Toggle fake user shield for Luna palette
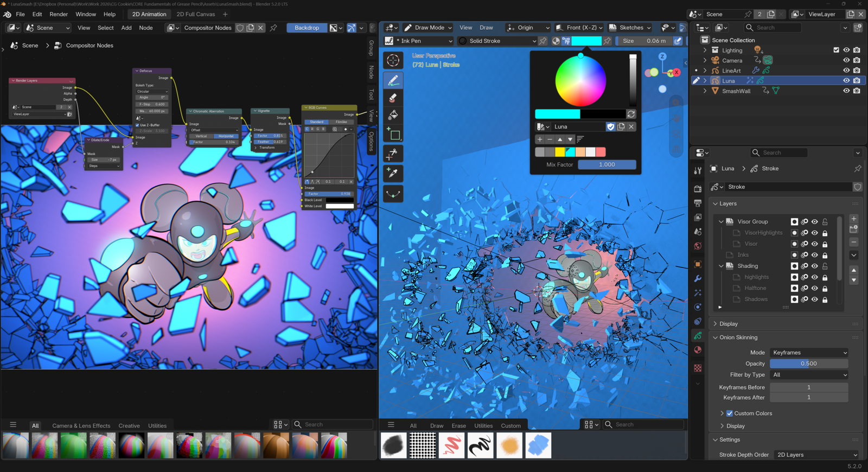 click(611, 126)
